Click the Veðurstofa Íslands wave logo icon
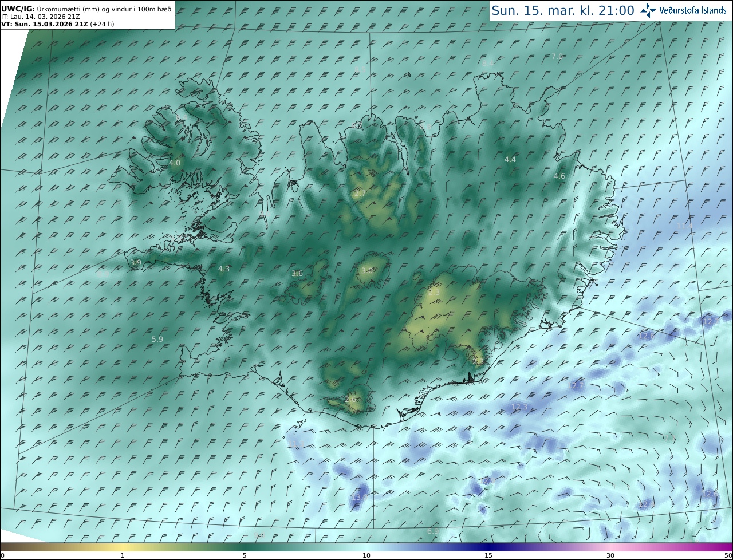The height and width of the screenshot is (560, 733). pyautogui.click(x=649, y=10)
